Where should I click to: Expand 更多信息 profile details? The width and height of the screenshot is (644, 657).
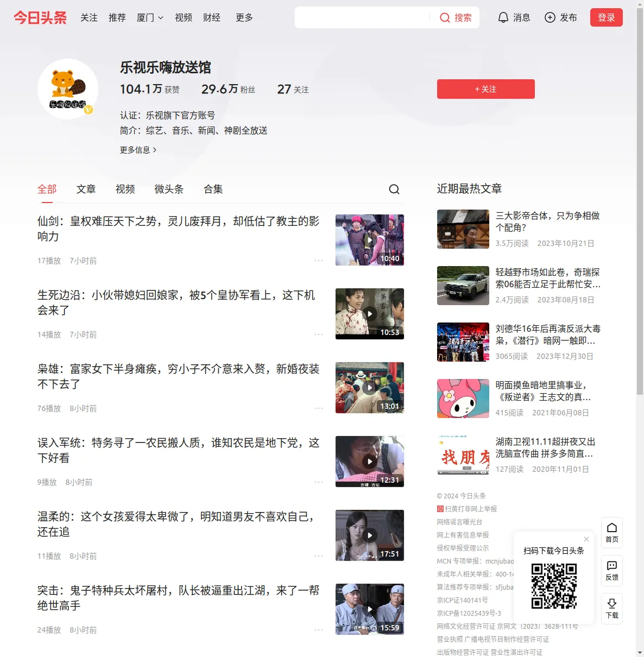tap(138, 150)
